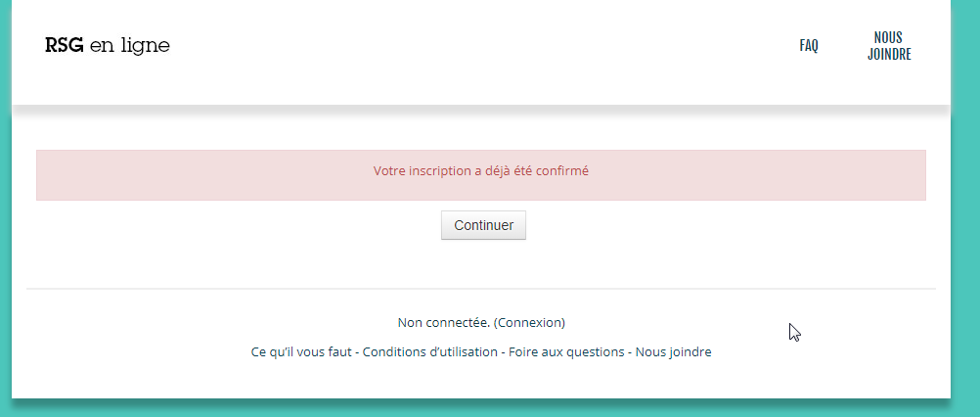Open the FAQ header menu item
The width and height of the screenshot is (980, 417).
[x=809, y=46]
